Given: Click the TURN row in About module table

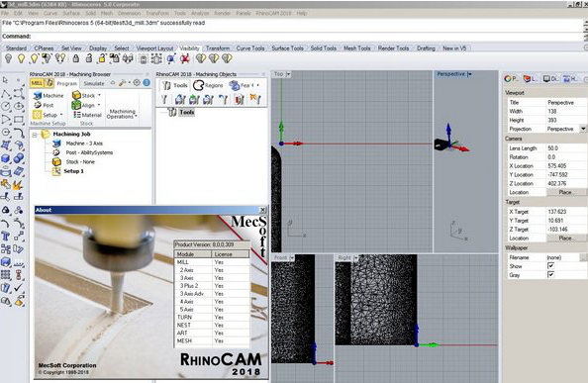Looking at the screenshot, I should (212, 317).
